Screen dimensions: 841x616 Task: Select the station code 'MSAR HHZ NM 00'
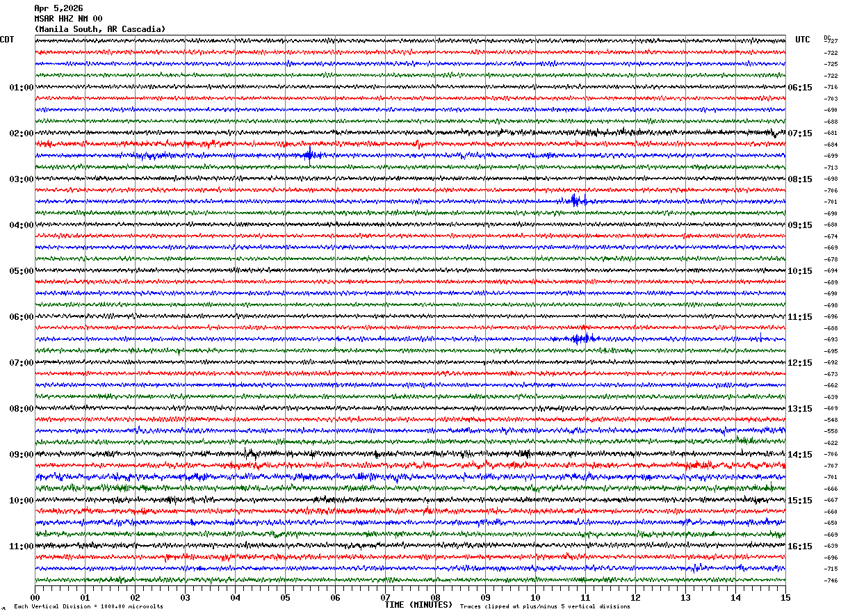click(x=68, y=19)
